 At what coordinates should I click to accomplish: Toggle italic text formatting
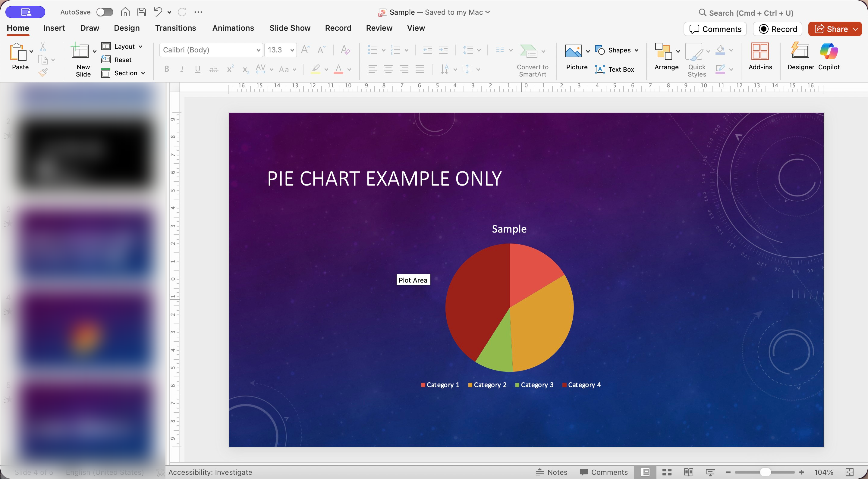(182, 69)
